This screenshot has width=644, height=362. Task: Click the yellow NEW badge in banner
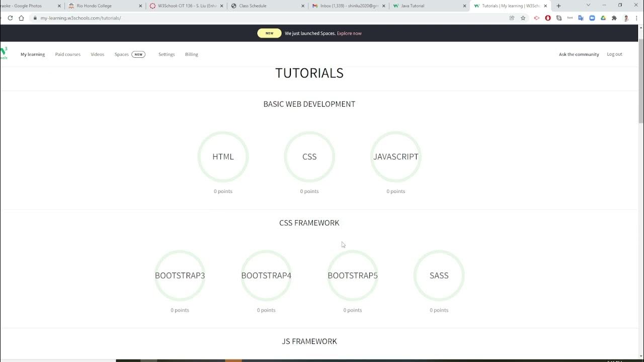[x=270, y=33]
